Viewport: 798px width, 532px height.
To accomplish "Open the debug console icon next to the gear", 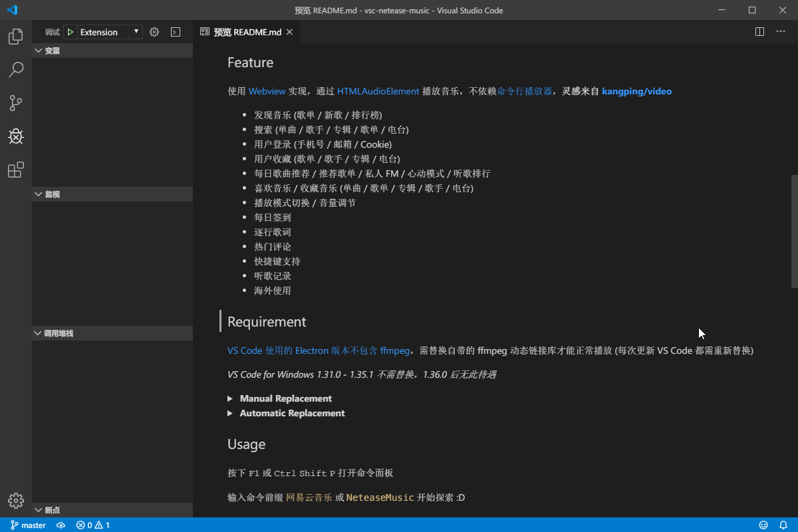I will (175, 31).
